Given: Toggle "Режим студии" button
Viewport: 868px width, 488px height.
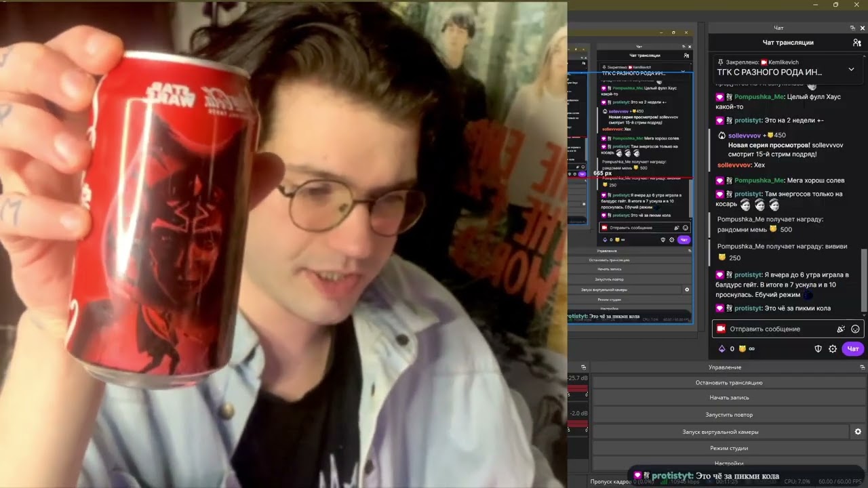Looking at the screenshot, I should coord(729,449).
